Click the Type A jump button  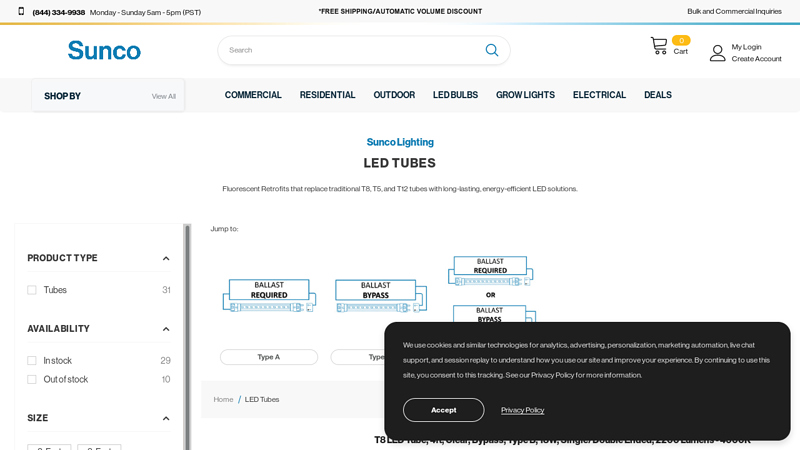pos(268,357)
